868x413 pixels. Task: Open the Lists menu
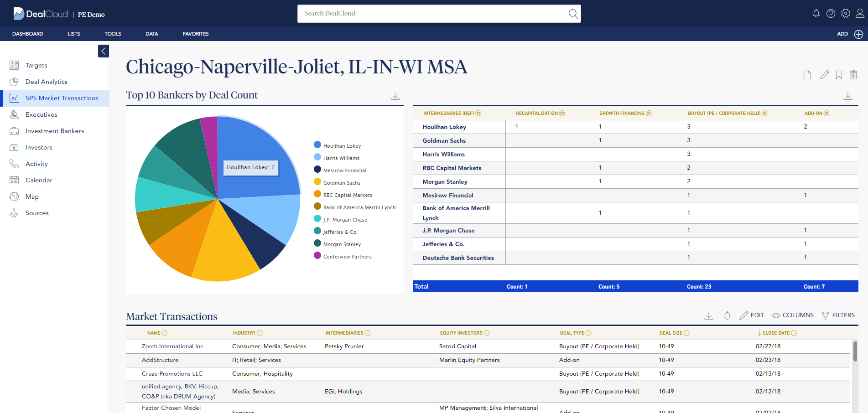click(x=74, y=34)
